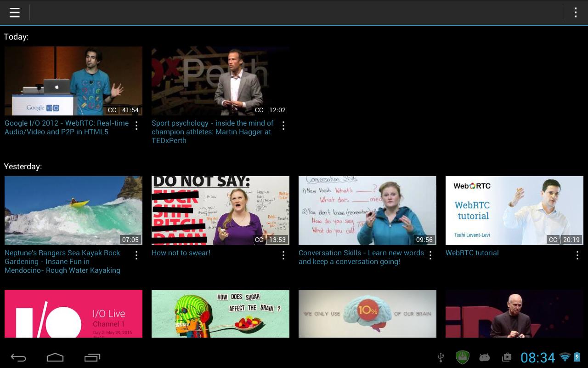Show more options for How not to swear

pos(283,255)
